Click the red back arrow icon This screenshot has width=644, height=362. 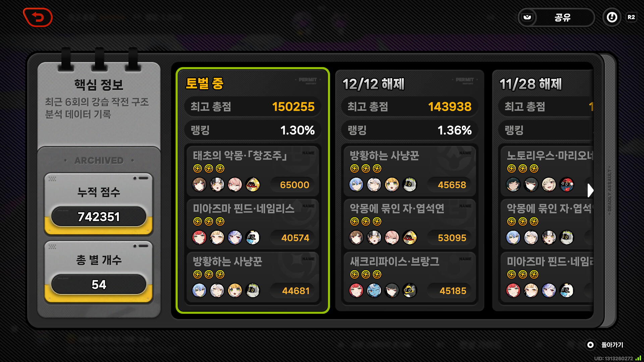pyautogui.click(x=38, y=17)
